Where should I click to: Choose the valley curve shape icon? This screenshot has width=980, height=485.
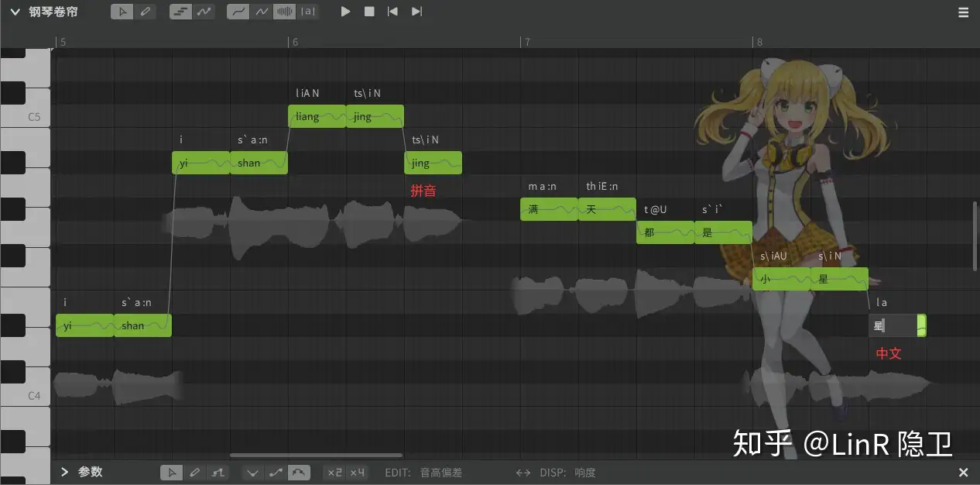point(252,472)
